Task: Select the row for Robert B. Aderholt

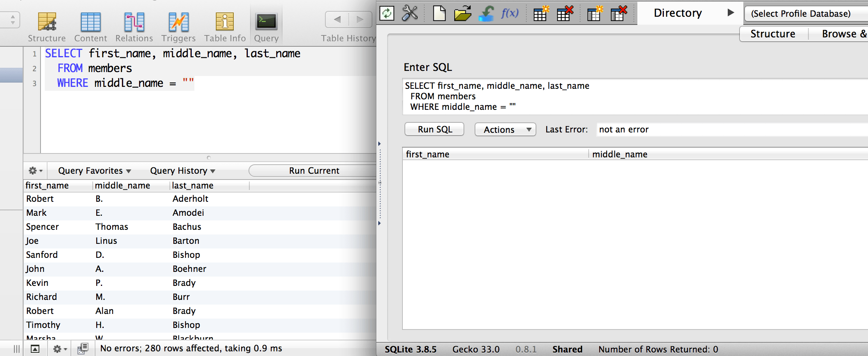Action: 199,199
